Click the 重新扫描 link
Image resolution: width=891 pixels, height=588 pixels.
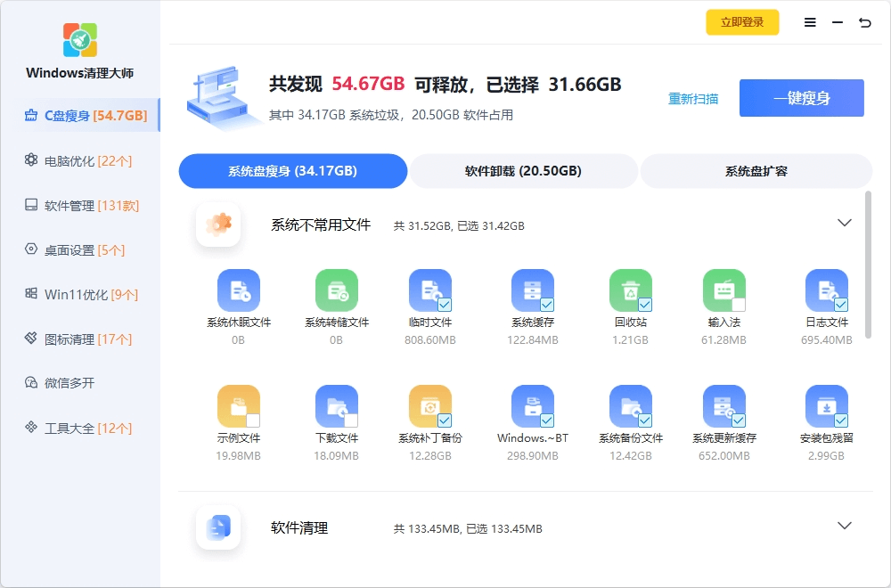click(693, 99)
